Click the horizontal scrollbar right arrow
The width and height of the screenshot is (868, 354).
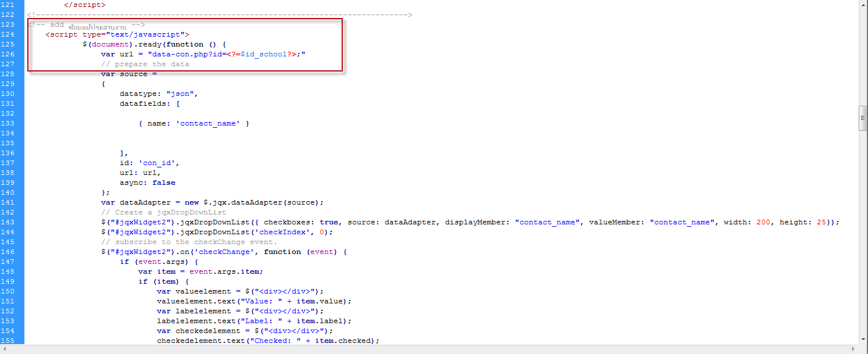854,348
